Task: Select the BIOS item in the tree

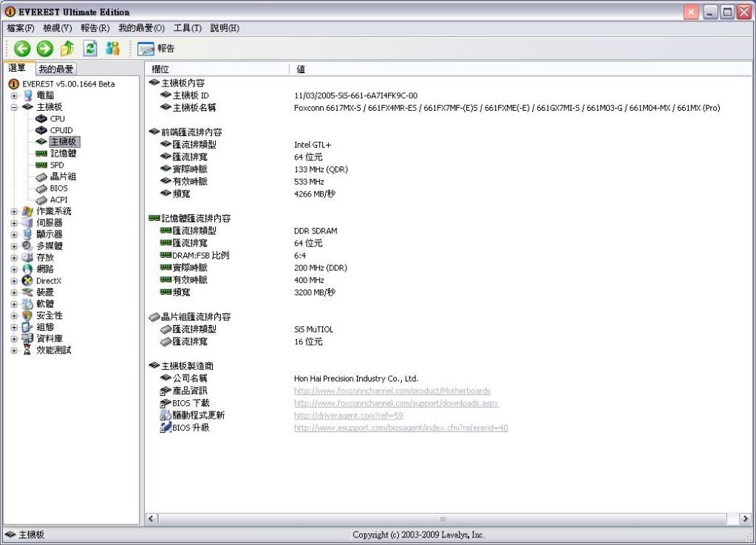Action: [59, 188]
